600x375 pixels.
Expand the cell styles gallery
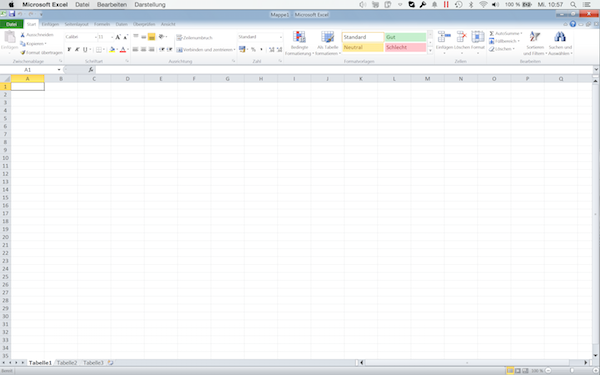[430, 50]
